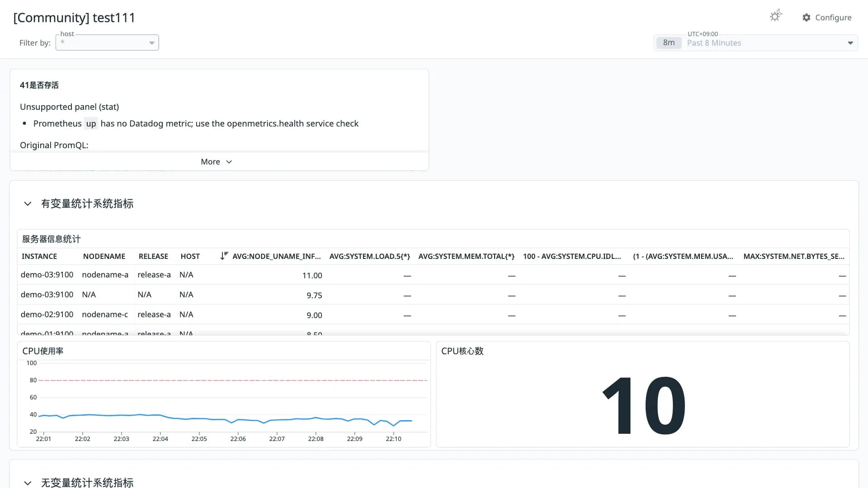Select the nodename-c cell

point(105,314)
